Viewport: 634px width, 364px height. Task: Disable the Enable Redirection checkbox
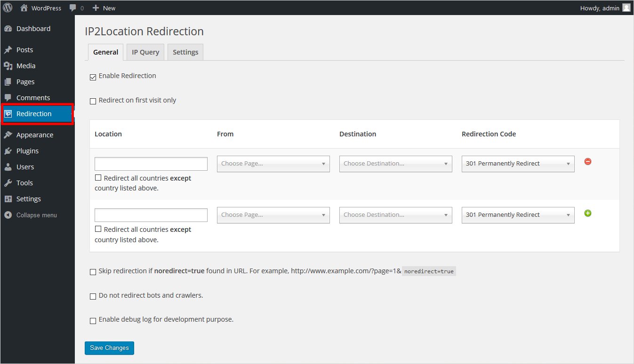coord(93,77)
